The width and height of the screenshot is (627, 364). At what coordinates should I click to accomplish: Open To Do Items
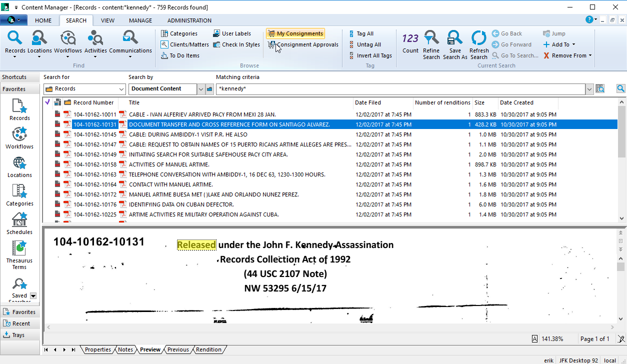click(180, 55)
